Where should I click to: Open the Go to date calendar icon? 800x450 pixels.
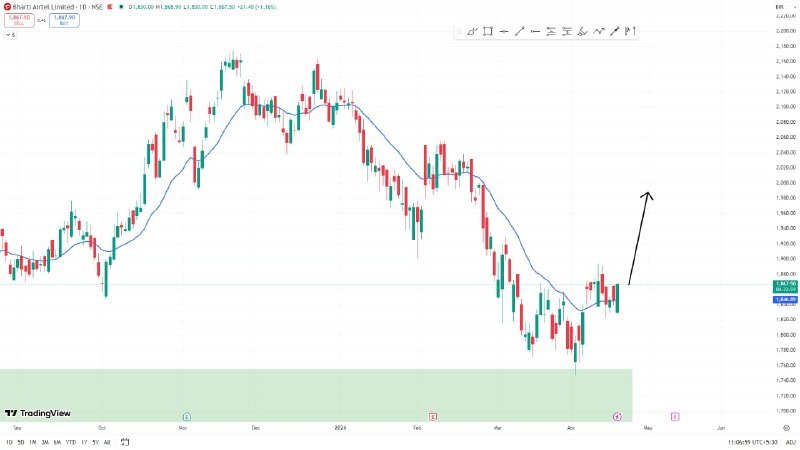[x=124, y=442]
